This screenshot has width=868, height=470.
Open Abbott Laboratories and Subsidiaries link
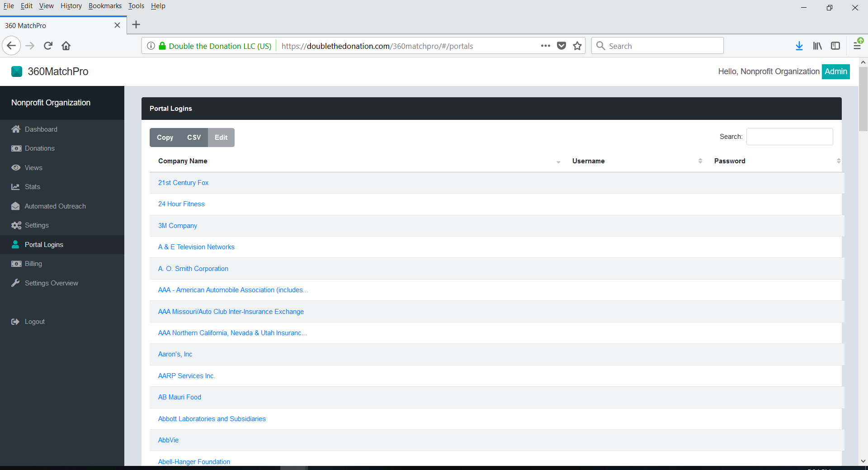(212, 419)
